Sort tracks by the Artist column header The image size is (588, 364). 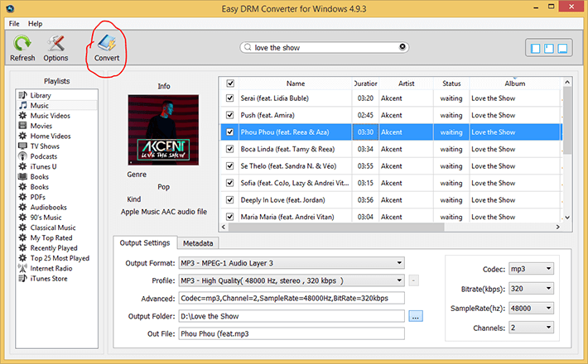point(406,83)
